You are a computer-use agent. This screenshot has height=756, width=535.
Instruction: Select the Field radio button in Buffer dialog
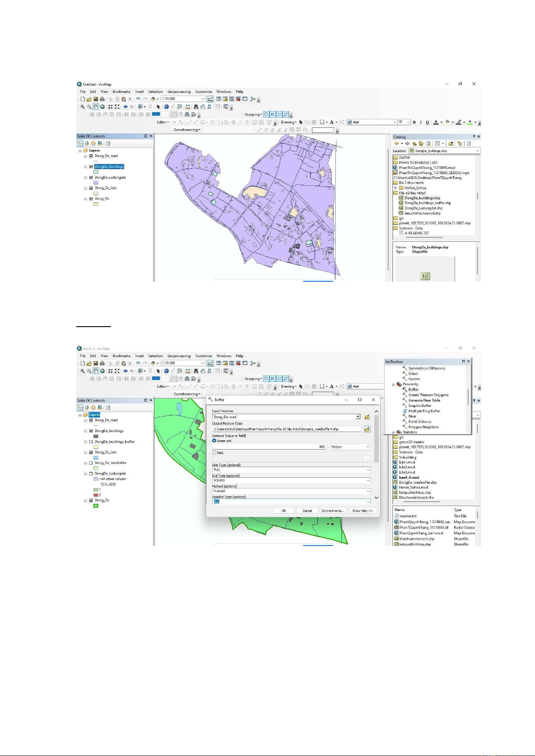pyautogui.click(x=215, y=453)
